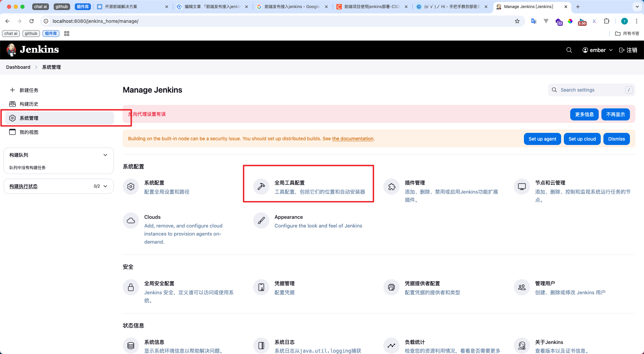
Task: Click Set up cloud button
Action: point(582,139)
